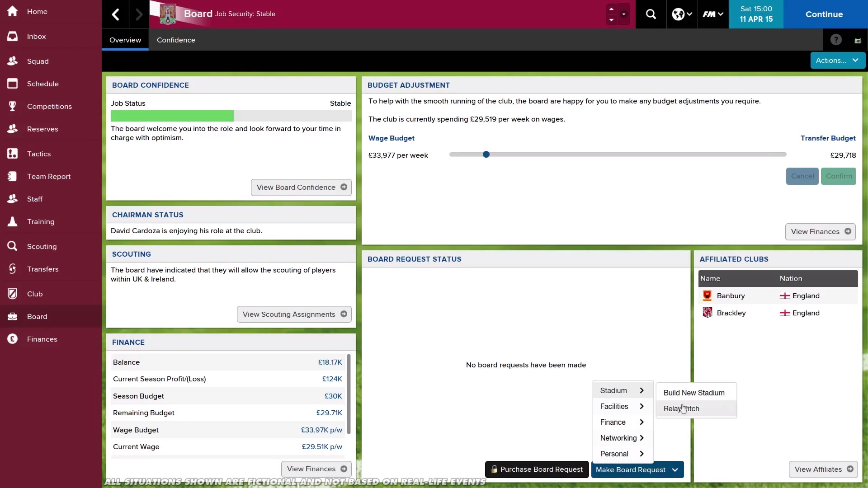Open Tactics from the sidebar icon
868x488 pixels.
point(13,154)
